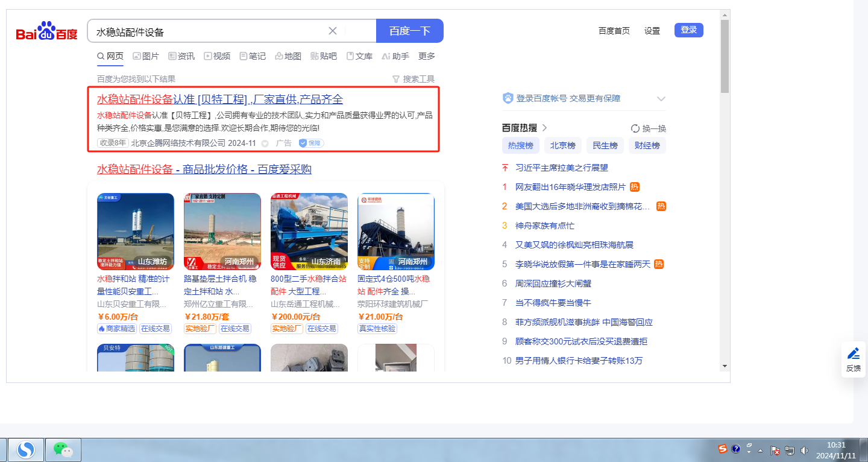Open the Sogou browser in the taskbar
Image resolution: width=868 pixels, height=462 pixels.
click(25, 449)
